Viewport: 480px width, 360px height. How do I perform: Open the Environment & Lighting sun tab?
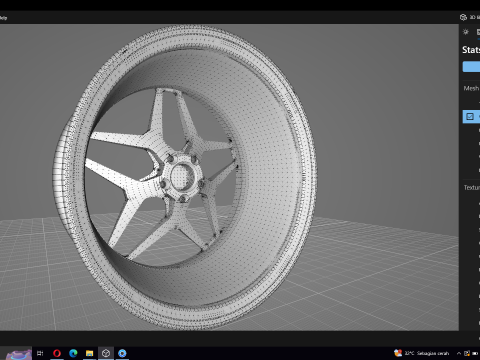coord(466,32)
